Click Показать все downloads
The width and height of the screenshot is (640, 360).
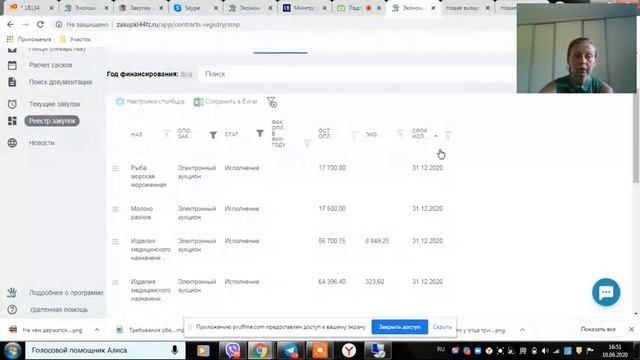coord(598,329)
